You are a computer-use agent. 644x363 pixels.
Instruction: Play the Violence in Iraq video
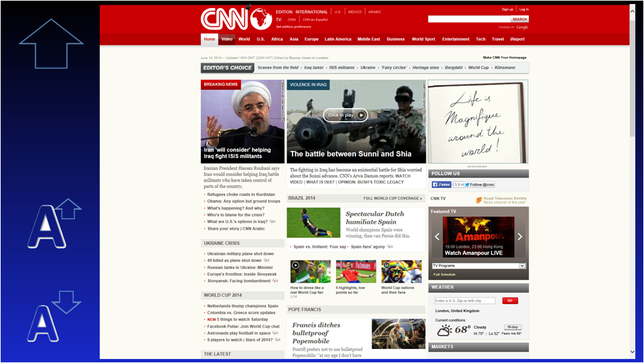click(345, 115)
